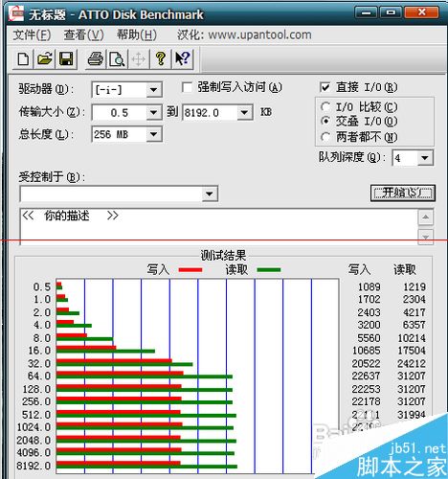Click the description box scroll up arrow
Viewport: 448px width, 479px height.
point(426,217)
